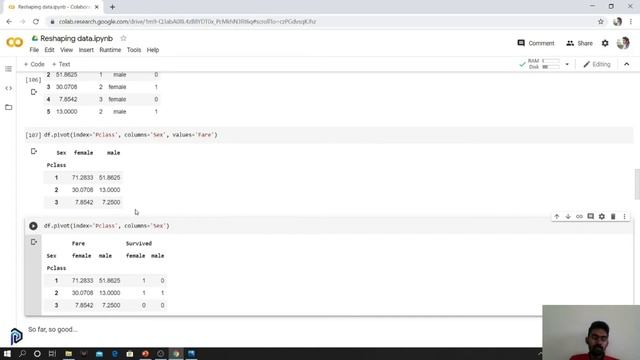Select the Reshaping data.ipynb browser tab
The image size is (640, 360).
53,7
